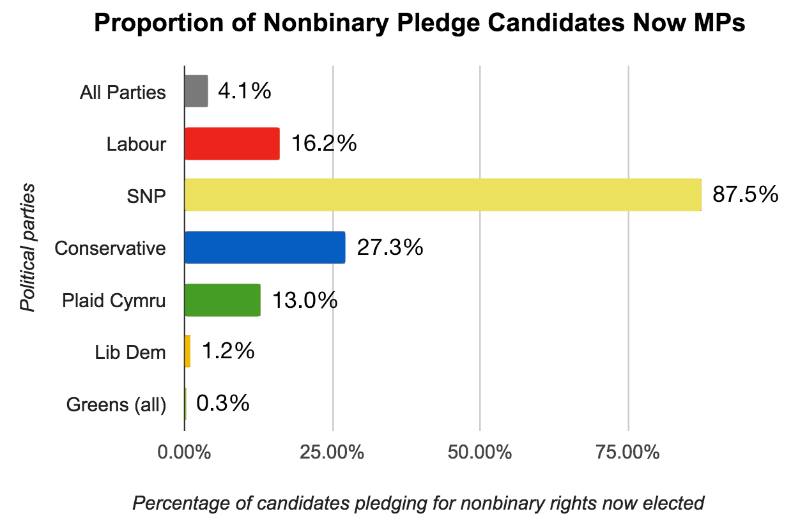
Task: Click the 13.0% value label
Action: pos(305,300)
